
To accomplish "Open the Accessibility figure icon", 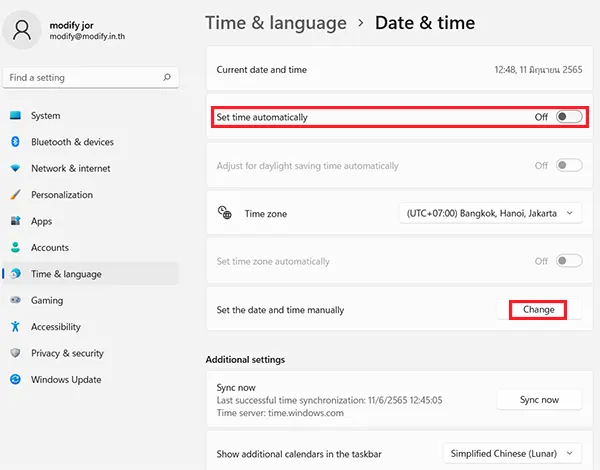I will [x=15, y=327].
